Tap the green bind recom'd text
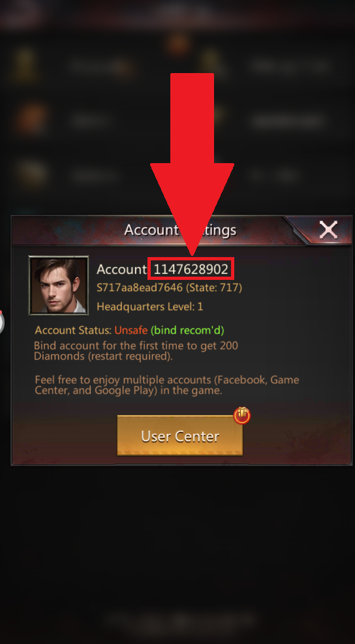Viewport: 355px width, 644px height. (187, 330)
